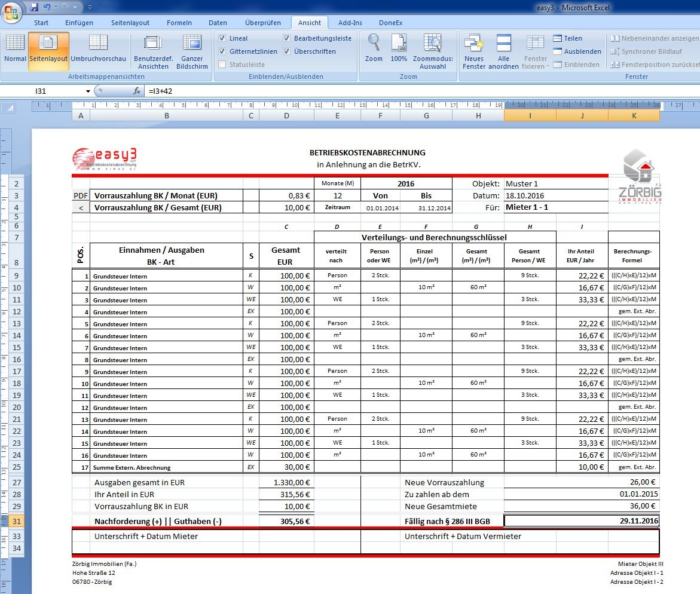
Task: Click Fensterposition zurücksetzen
Action: point(655,65)
